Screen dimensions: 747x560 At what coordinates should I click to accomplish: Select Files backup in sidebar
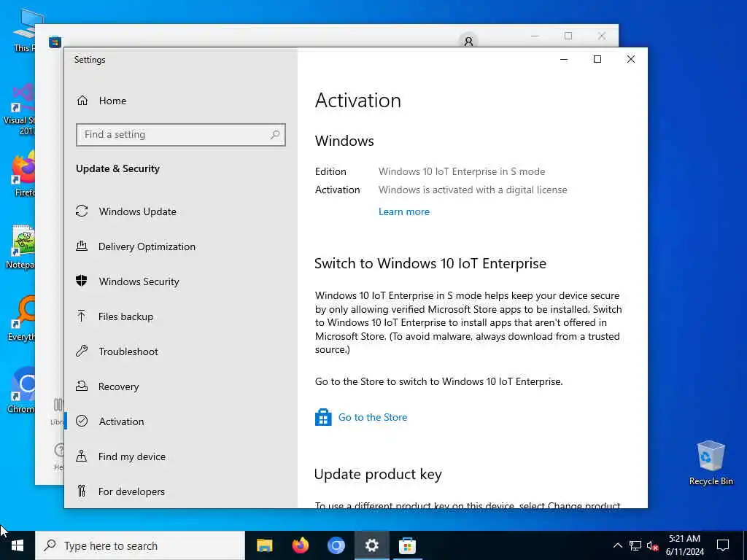(x=181, y=316)
